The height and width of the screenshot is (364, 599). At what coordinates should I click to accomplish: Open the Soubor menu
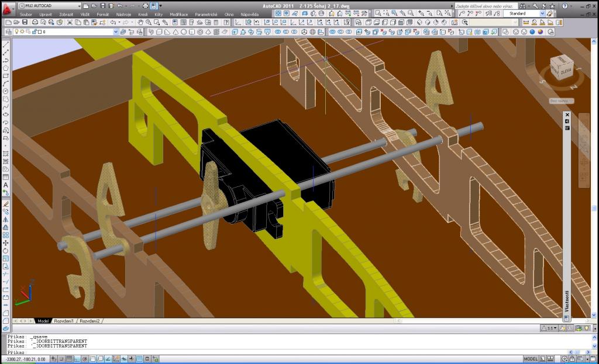(x=26, y=13)
